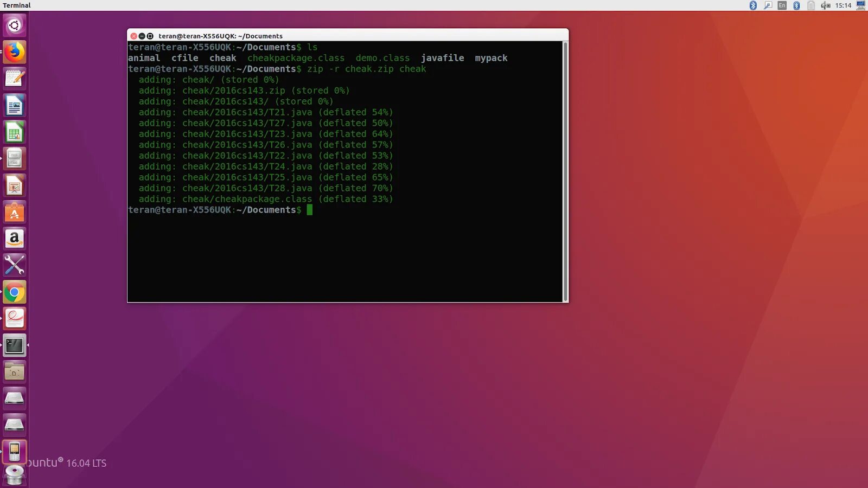Click the terminal vertical scrollbar

coord(565,171)
